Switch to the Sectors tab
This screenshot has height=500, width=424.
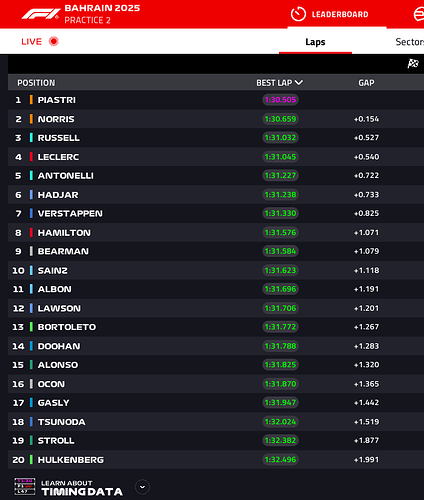(410, 42)
